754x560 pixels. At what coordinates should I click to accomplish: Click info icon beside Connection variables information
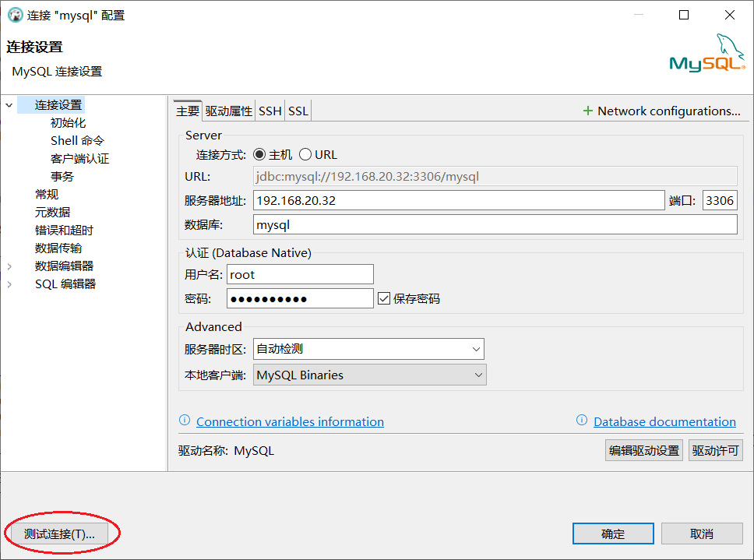coord(185,420)
